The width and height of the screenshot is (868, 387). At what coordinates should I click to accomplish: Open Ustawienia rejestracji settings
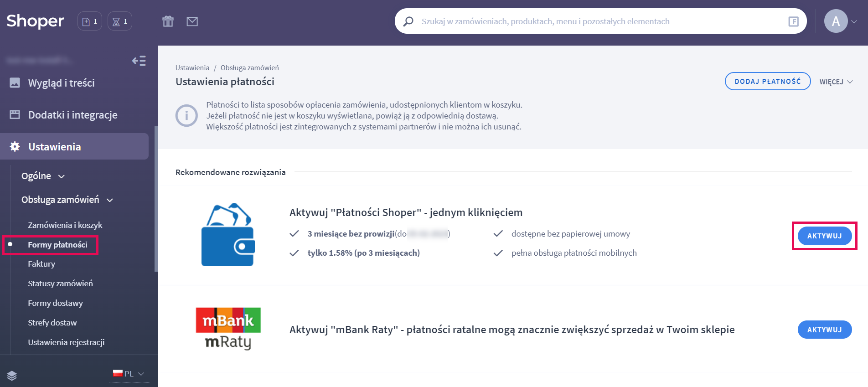pyautogui.click(x=66, y=342)
